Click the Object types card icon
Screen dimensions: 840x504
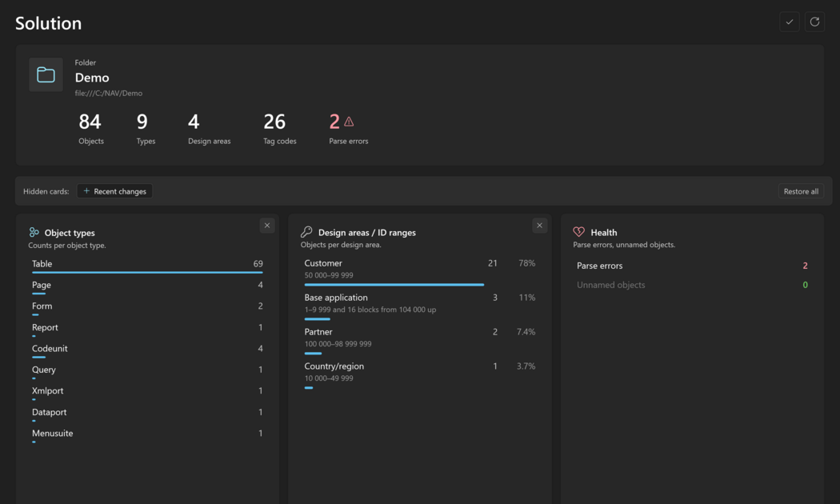(34, 232)
